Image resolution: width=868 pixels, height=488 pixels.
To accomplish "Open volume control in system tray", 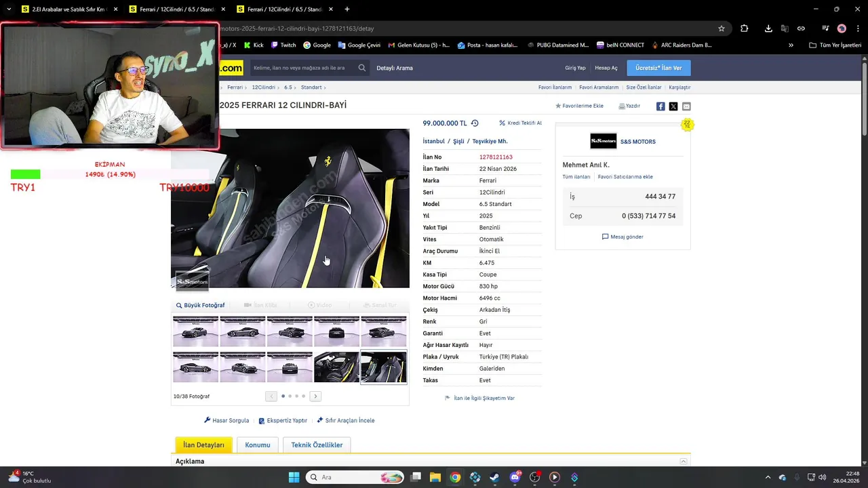I will 822,477.
